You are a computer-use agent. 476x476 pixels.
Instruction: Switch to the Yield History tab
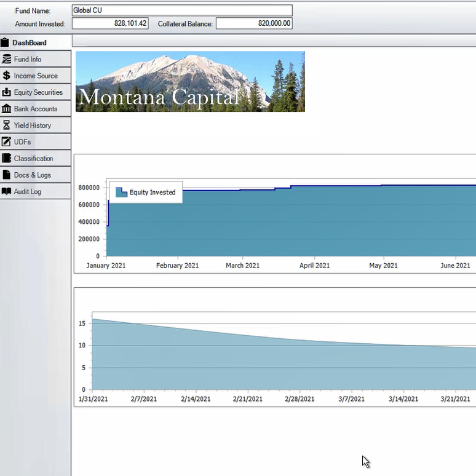33,125
